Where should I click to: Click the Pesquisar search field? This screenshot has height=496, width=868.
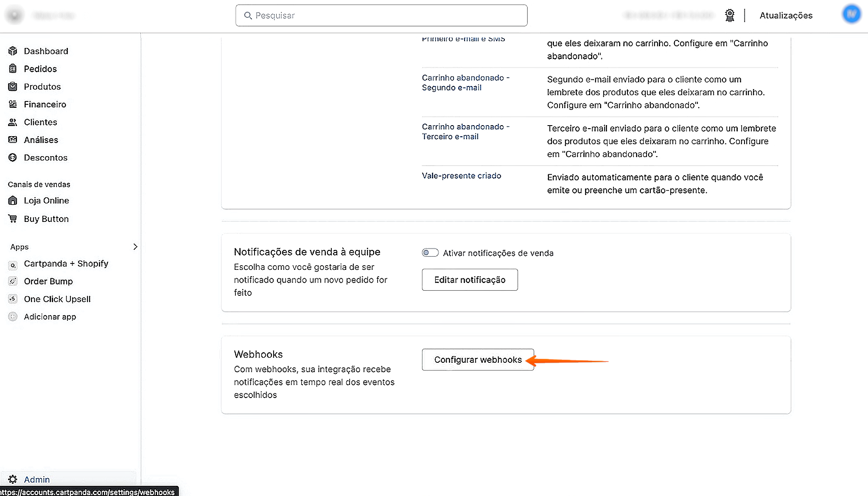[381, 16]
